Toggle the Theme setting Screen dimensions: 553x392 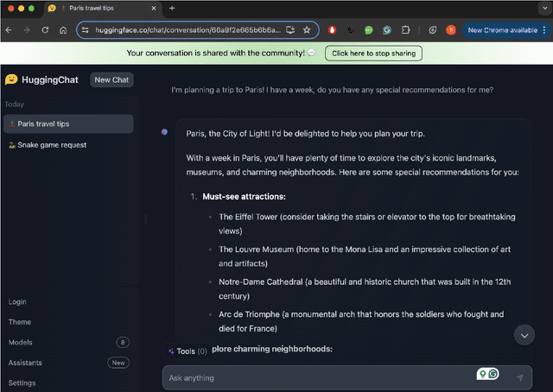[x=20, y=322]
